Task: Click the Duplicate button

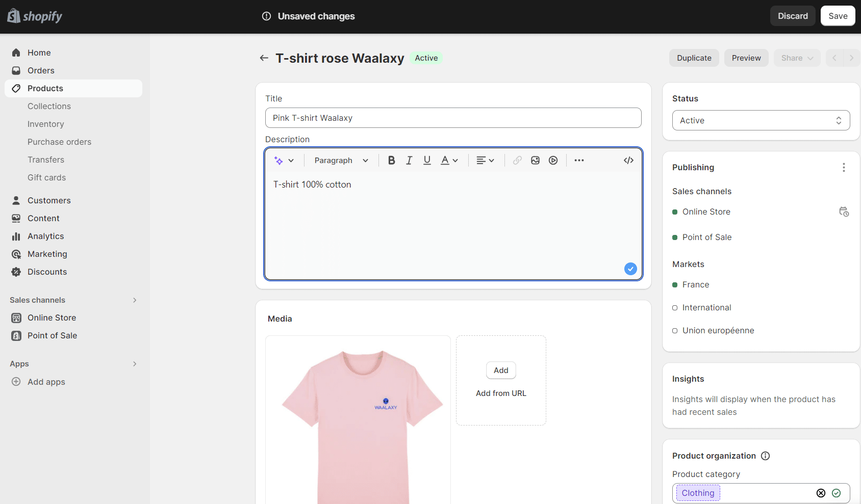Action: coord(694,58)
